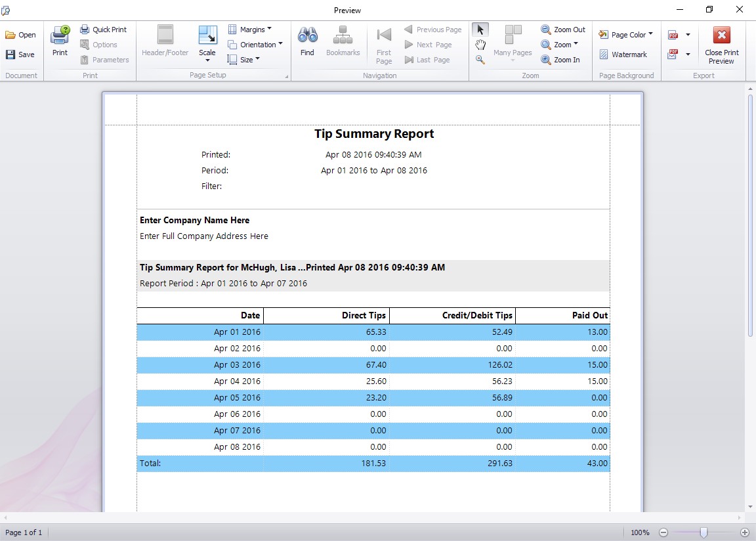The height and width of the screenshot is (541, 756).
Task: Click the 100% zoom percentage
Action: point(640,532)
